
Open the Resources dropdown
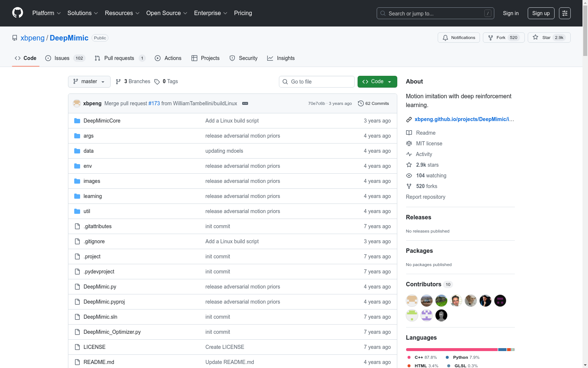(122, 13)
